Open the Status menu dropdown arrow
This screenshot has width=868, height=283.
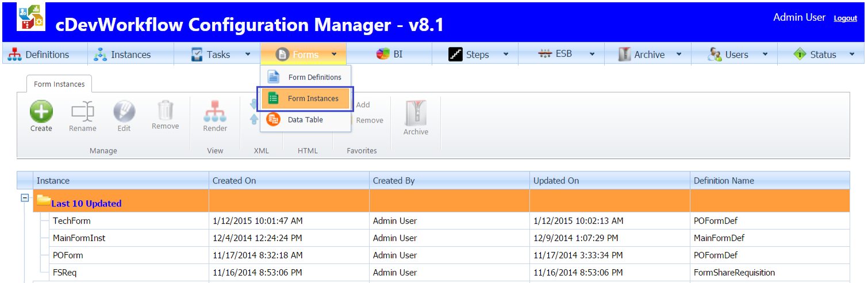(x=851, y=55)
